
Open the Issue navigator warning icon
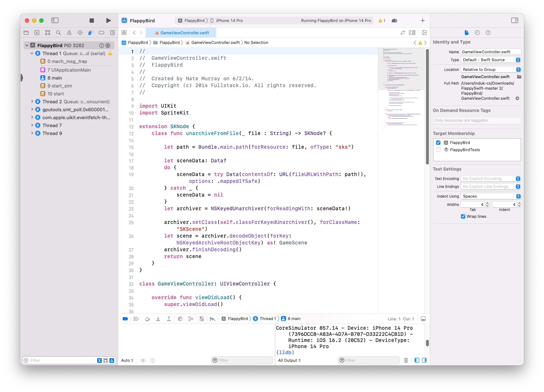[69, 32]
